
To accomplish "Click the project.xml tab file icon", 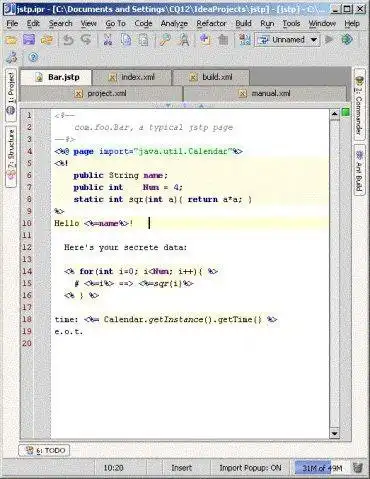I will (79, 94).
